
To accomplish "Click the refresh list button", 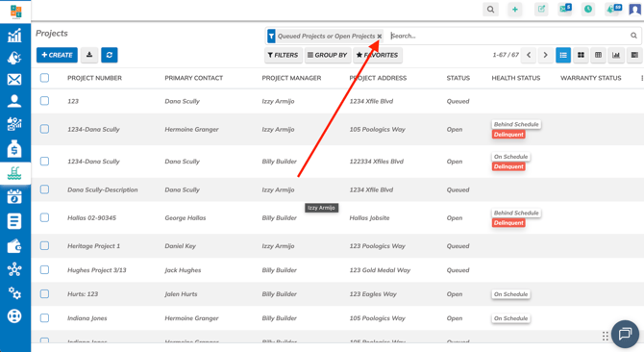I will click(x=110, y=55).
